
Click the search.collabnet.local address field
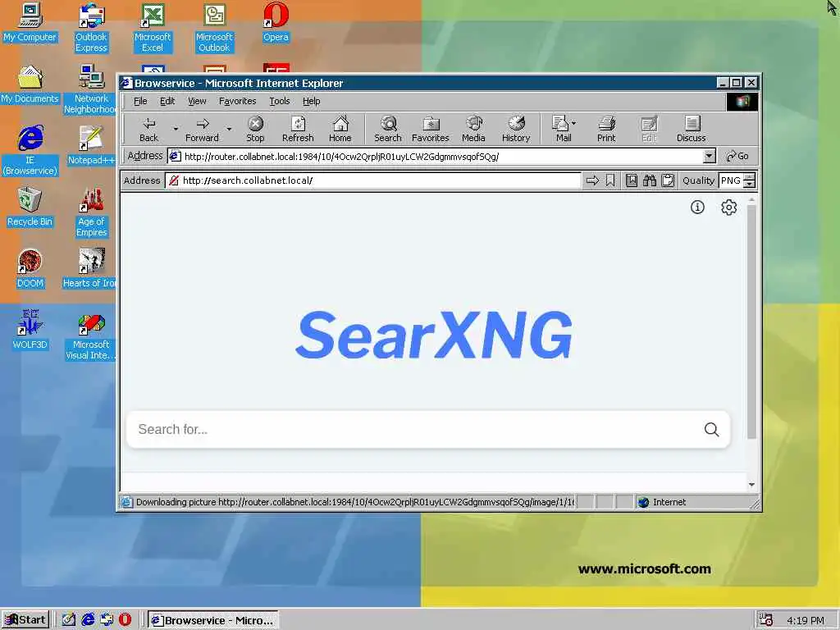[373, 180]
